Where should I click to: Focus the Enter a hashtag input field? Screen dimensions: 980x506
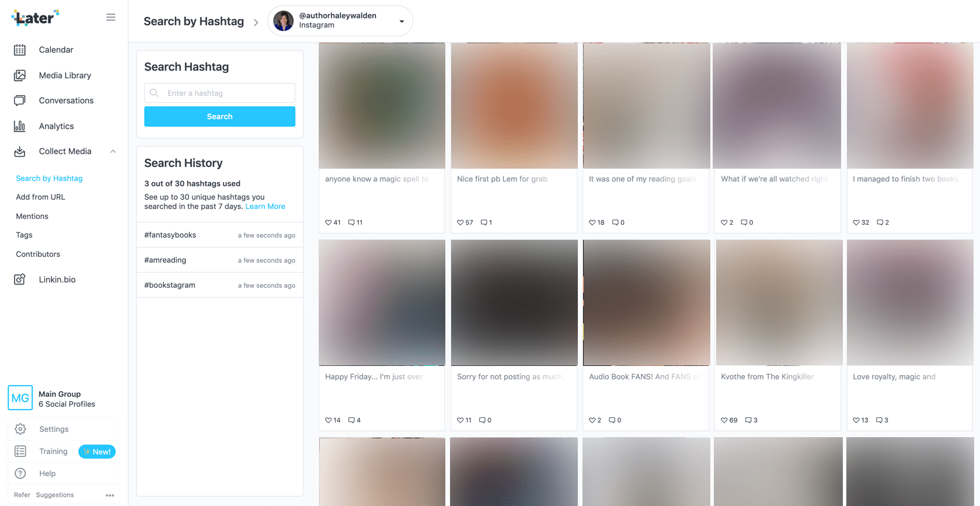pyautogui.click(x=219, y=93)
